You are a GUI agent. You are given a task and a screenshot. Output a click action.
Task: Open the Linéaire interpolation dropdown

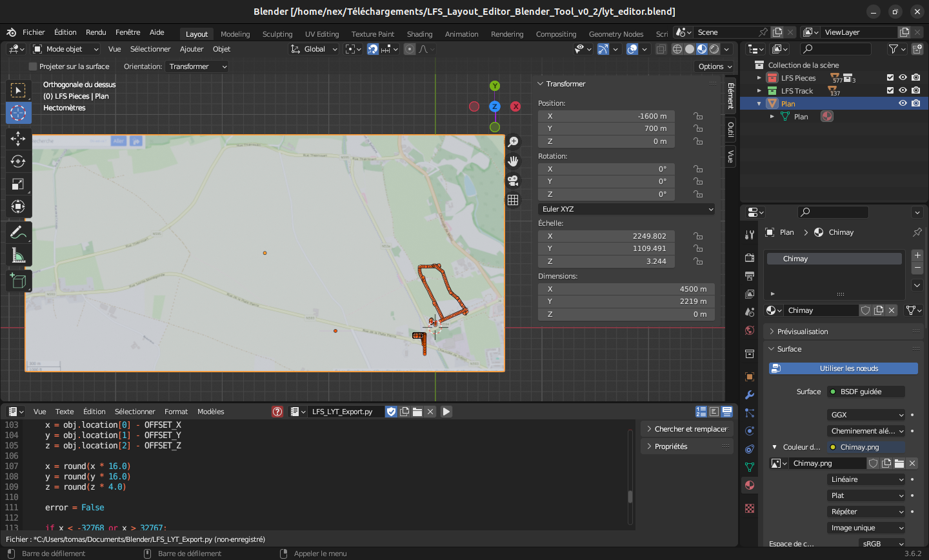point(867,479)
